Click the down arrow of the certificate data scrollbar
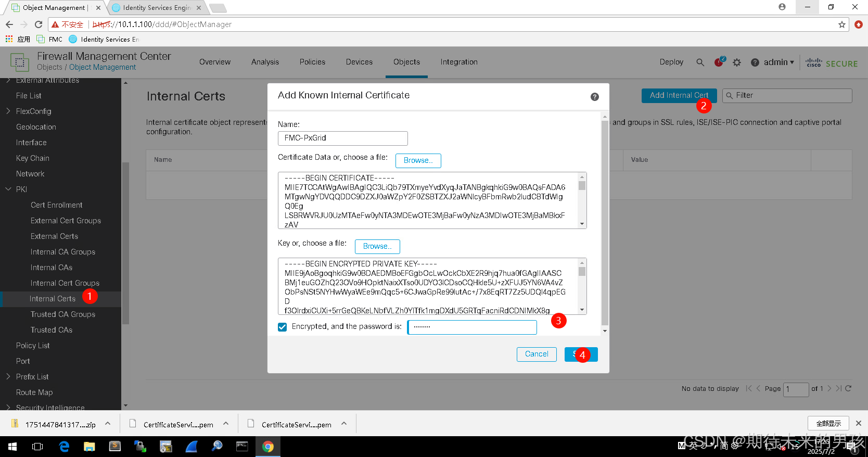The image size is (868, 457). [x=582, y=224]
